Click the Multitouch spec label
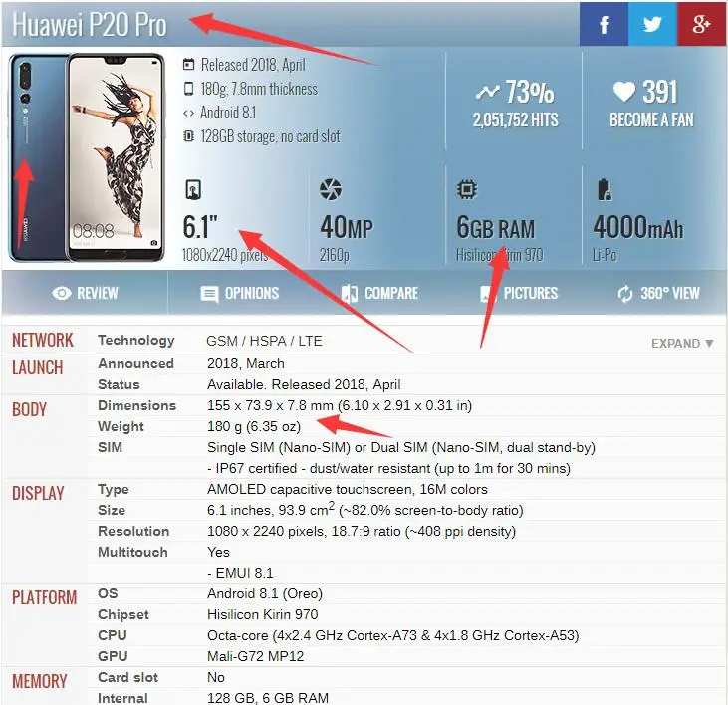This screenshot has width=728, height=705. click(x=132, y=552)
